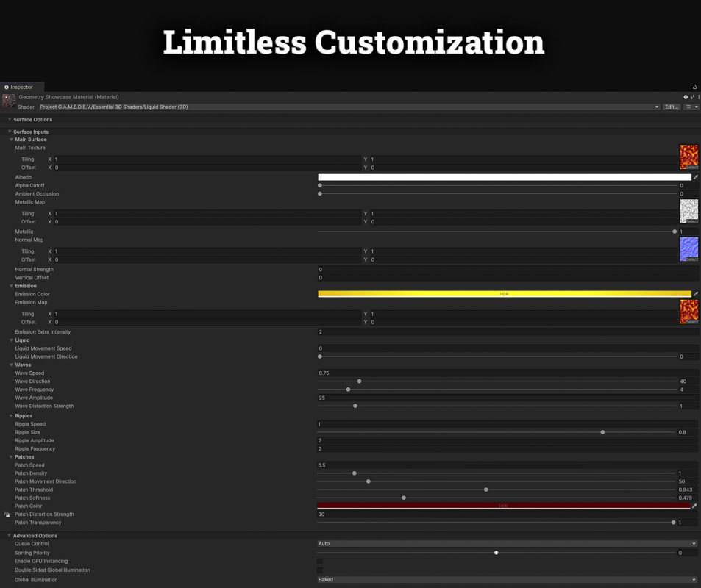Click the Wave Frequency slider handle

tap(348, 390)
